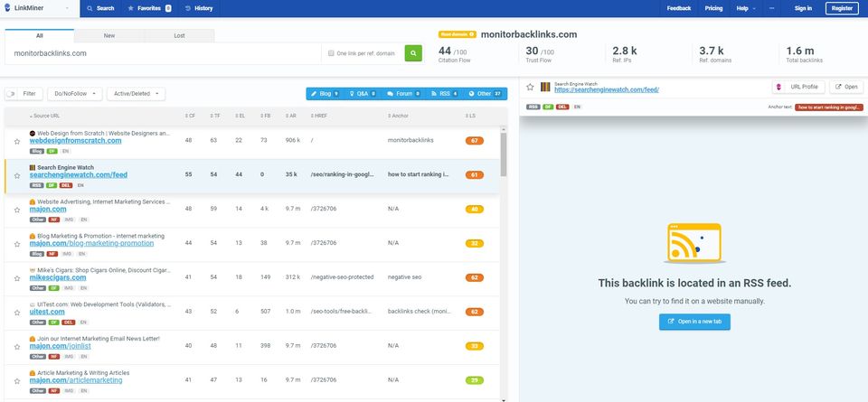Screen dimensions: 868x402
Task: Click the LS score 40 yellow badge
Action: pos(475,210)
